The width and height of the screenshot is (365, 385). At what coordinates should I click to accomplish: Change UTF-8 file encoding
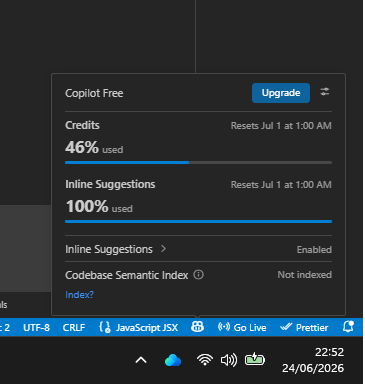36,328
